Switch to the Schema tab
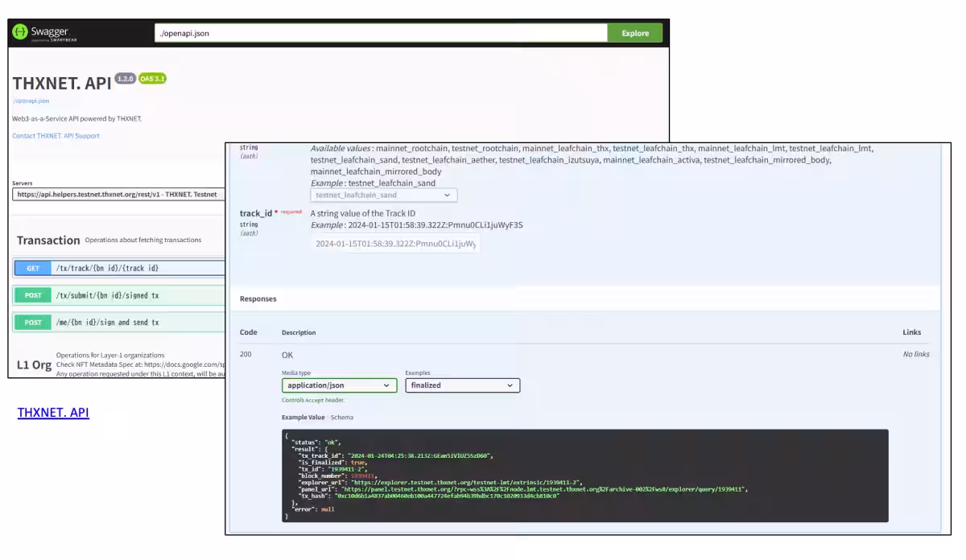This screenshot has width=966, height=560. tap(342, 418)
